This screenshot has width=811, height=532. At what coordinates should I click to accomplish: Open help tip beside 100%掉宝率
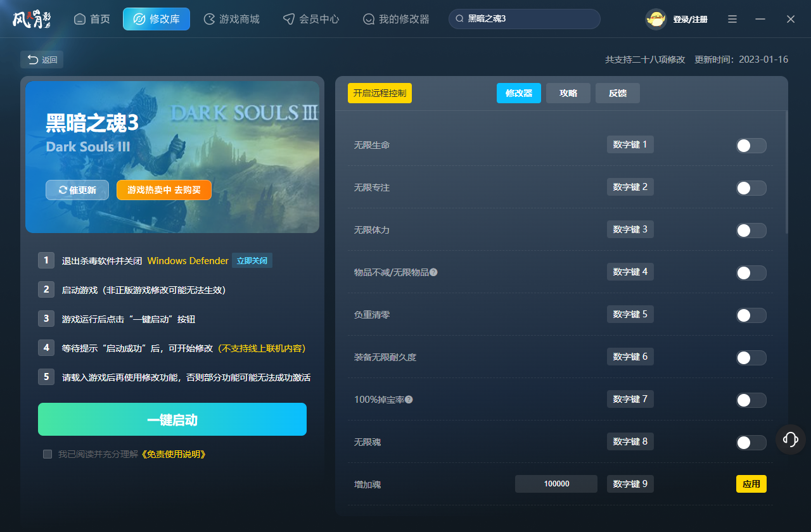click(409, 398)
